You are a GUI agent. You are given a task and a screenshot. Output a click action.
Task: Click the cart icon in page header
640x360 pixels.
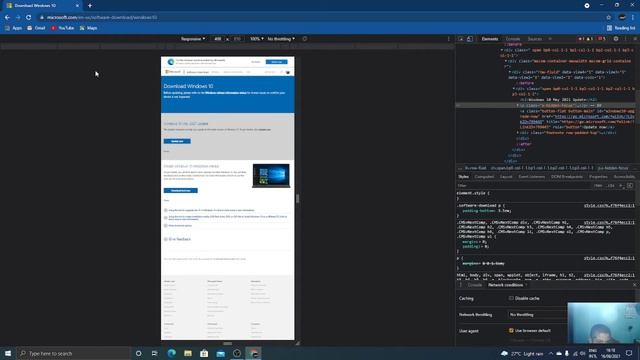coord(288,72)
